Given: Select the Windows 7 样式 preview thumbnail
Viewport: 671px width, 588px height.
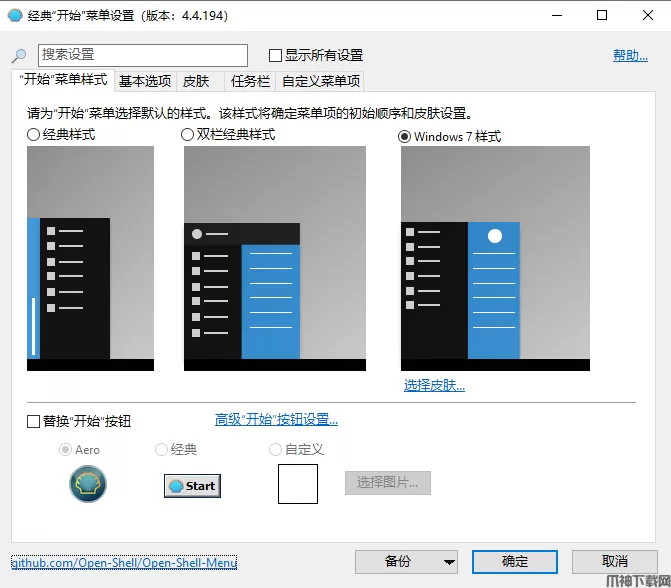Looking at the screenshot, I should pos(494,258).
